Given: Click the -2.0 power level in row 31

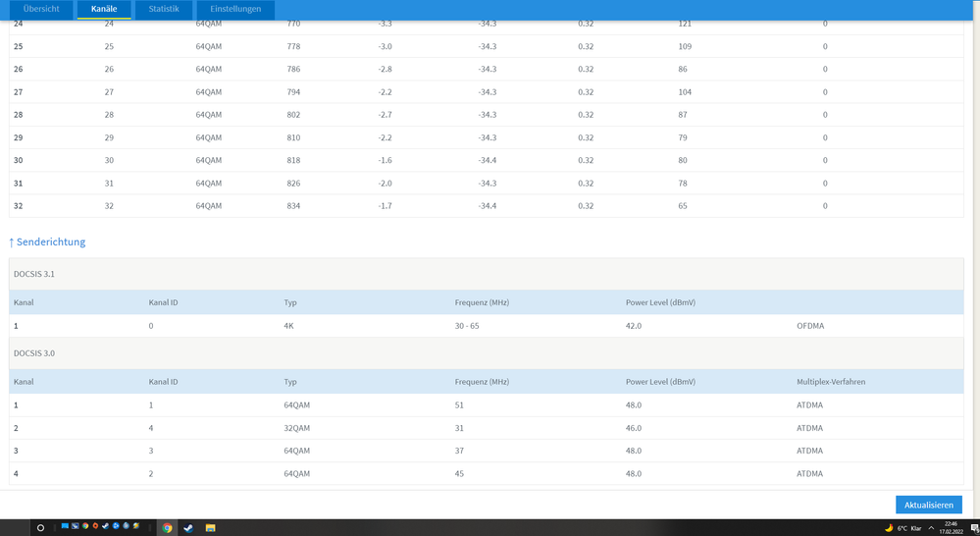Looking at the screenshot, I should tap(385, 184).
